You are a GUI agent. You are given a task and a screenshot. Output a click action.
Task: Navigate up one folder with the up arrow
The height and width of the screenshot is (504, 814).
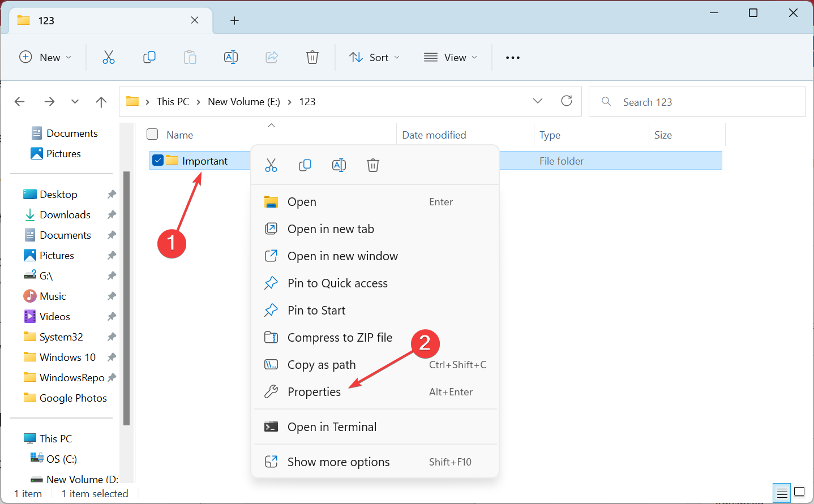point(101,102)
